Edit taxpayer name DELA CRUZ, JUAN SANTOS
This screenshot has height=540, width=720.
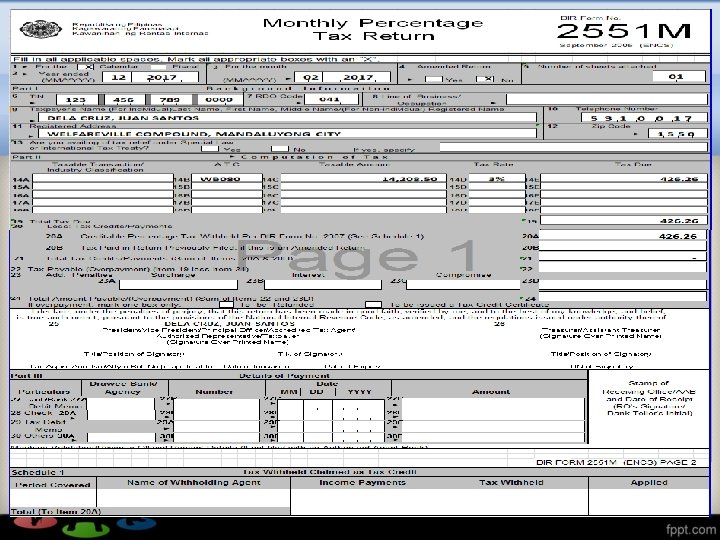point(287,118)
